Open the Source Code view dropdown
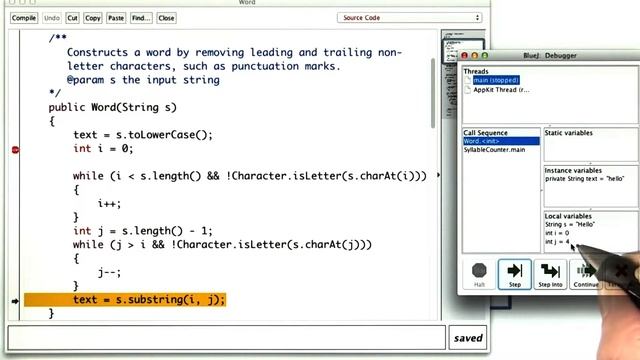The height and width of the screenshot is (360, 640). point(409,18)
